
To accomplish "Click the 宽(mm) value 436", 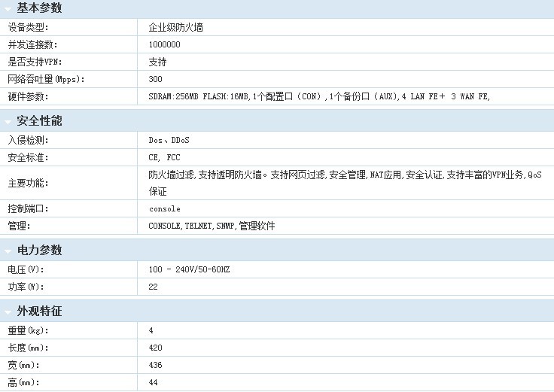I will pyautogui.click(x=156, y=365).
